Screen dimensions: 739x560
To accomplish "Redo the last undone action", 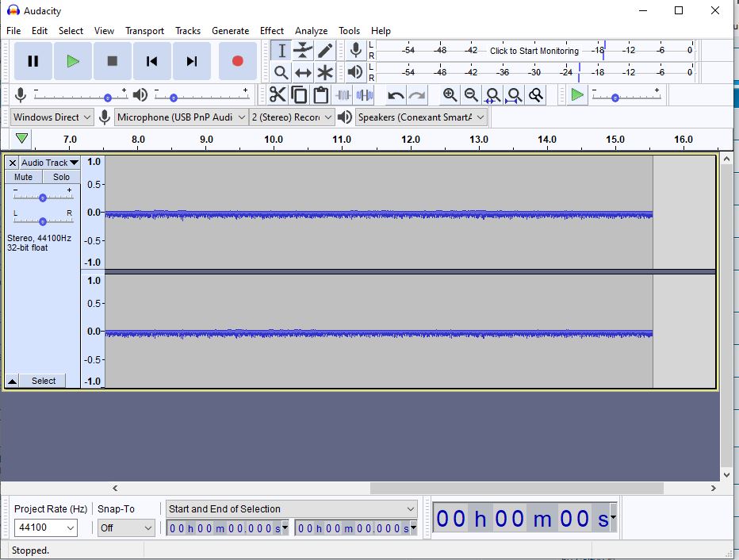I will [417, 96].
